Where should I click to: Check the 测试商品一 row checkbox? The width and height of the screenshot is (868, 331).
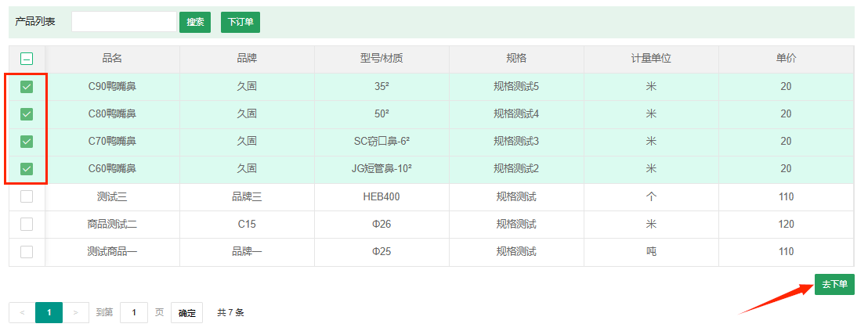[x=27, y=251]
